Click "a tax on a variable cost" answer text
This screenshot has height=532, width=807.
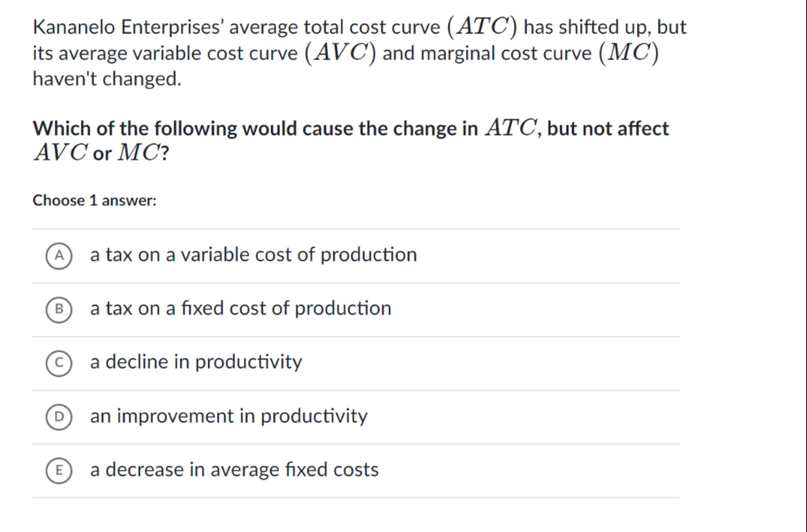point(253,255)
